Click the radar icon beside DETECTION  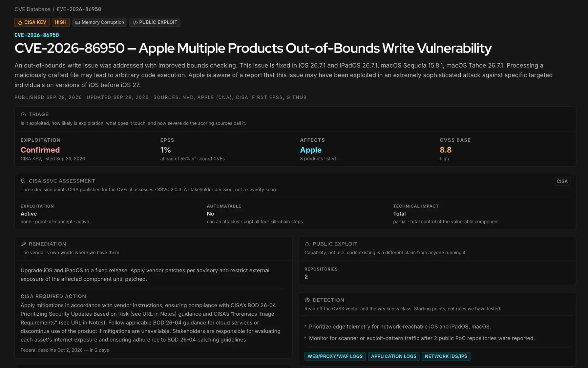click(x=307, y=300)
